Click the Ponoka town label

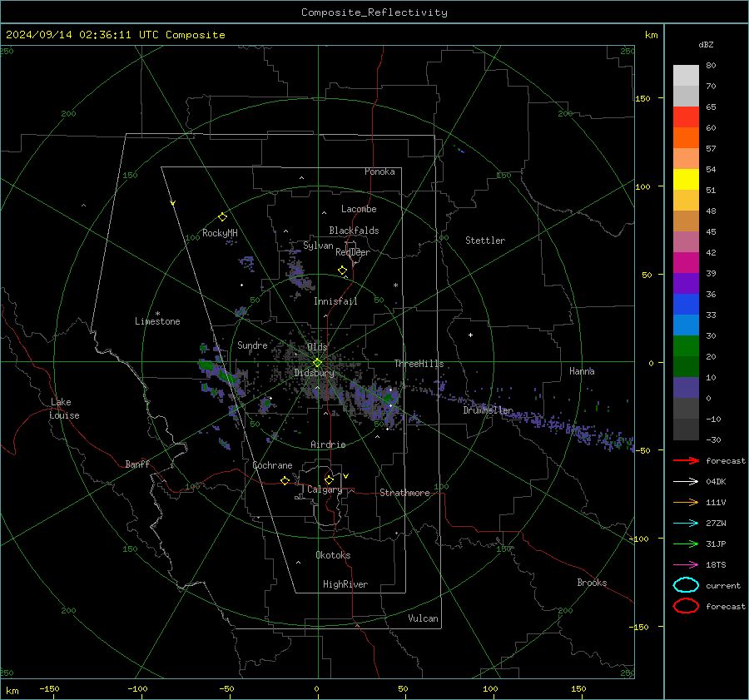tap(379, 171)
